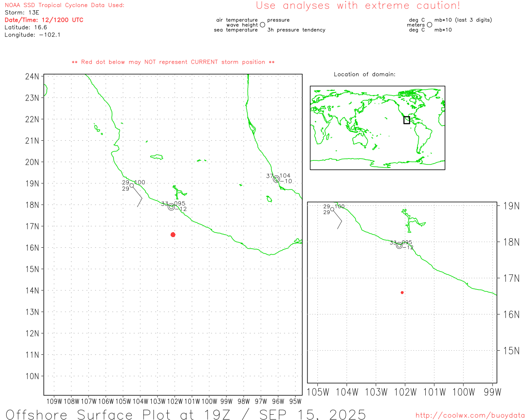Open the world map domain thumbnail
The image size is (525, 420).
[377, 128]
